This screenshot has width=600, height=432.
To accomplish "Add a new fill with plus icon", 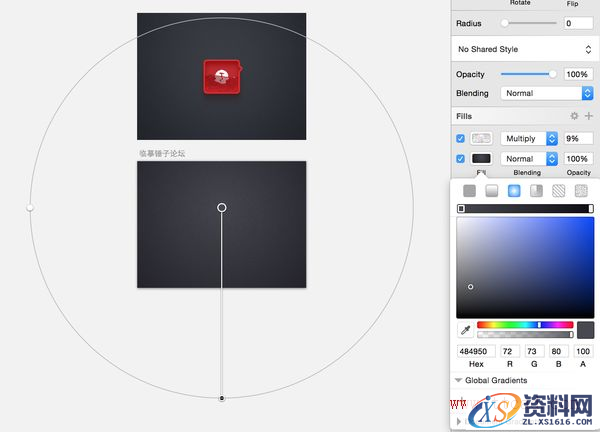I will 589,117.
